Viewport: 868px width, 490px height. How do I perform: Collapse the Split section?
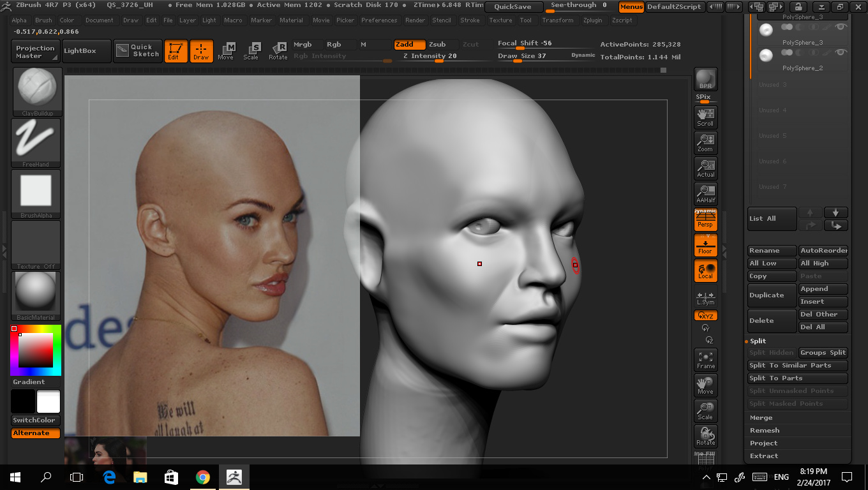tap(758, 341)
